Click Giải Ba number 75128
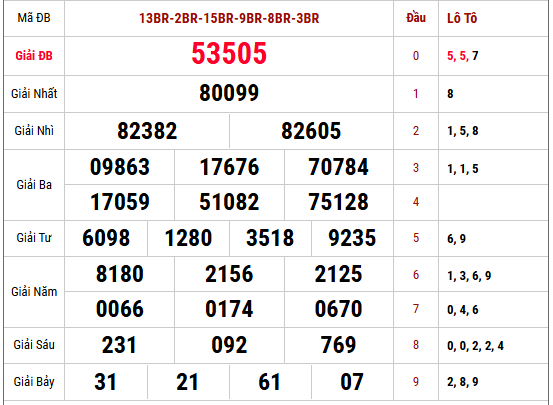Image resolution: width=553 pixels, height=405 pixels. tap(339, 202)
